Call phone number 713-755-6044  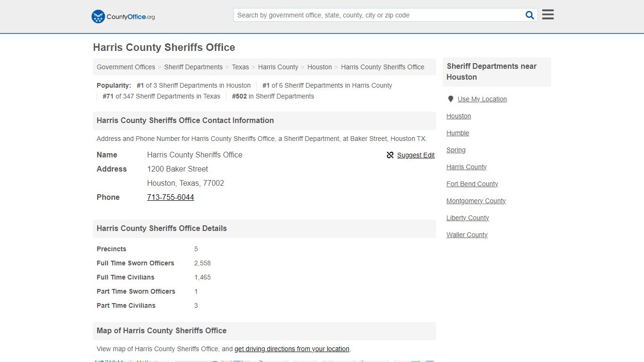(171, 197)
